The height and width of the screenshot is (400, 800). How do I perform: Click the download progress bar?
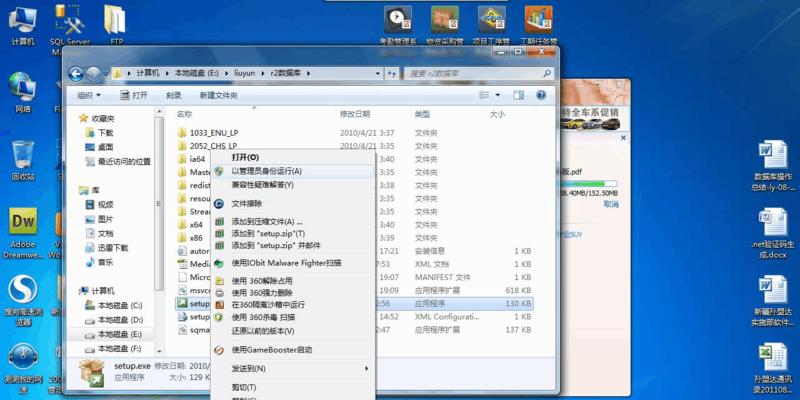tap(588, 184)
